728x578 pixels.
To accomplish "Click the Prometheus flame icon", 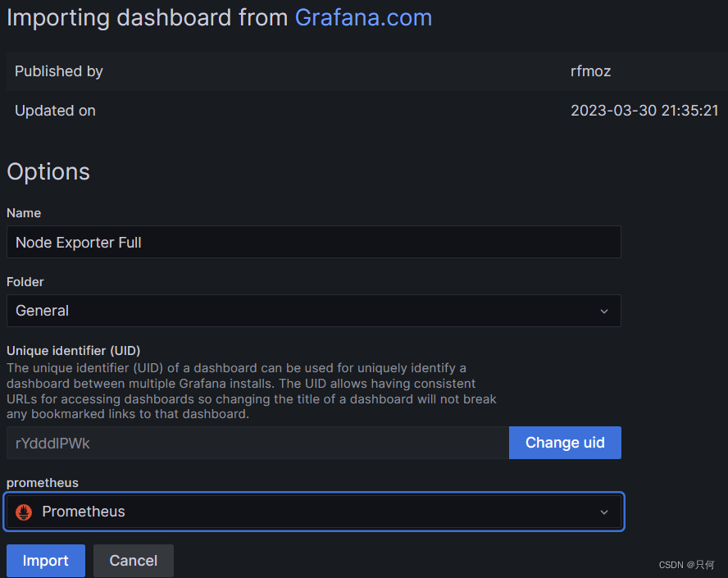I will point(24,512).
